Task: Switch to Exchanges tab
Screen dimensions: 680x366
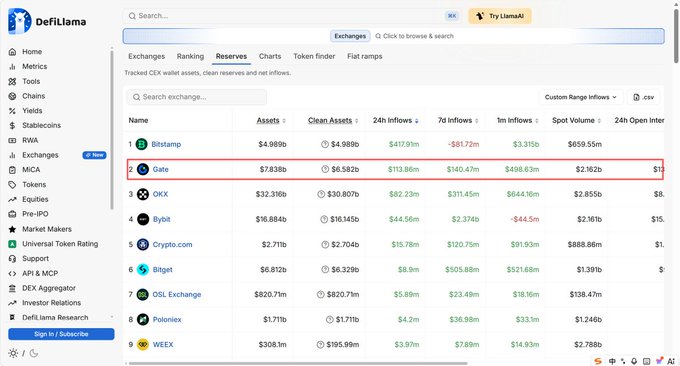Action: click(x=147, y=56)
